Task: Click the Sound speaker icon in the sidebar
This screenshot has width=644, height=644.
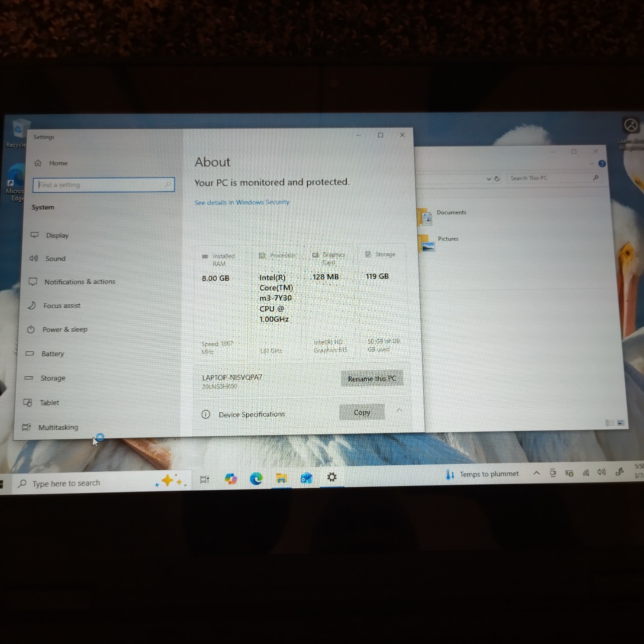Action: (34, 258)
